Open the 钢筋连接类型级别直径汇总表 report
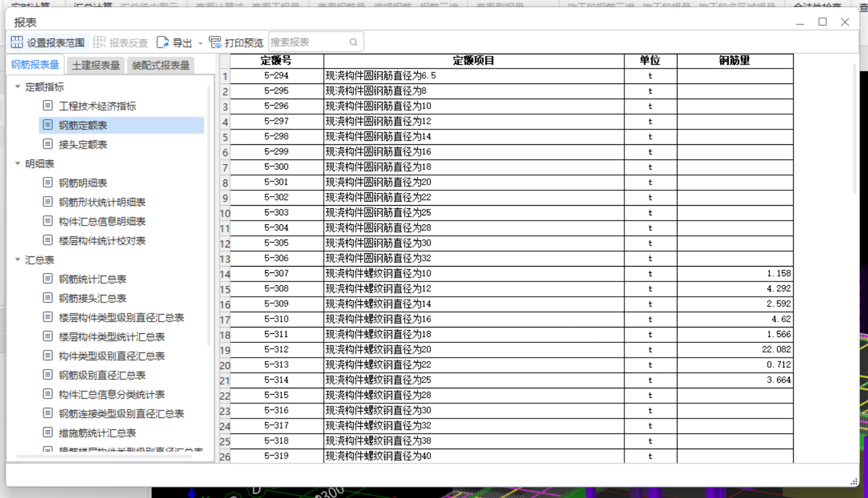 click(x=122, y=414)
